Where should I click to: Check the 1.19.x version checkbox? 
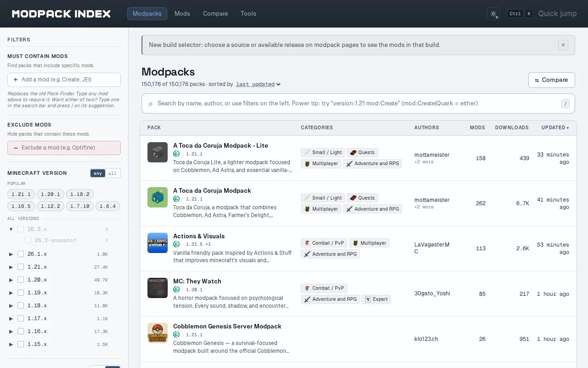coord(21,293)
